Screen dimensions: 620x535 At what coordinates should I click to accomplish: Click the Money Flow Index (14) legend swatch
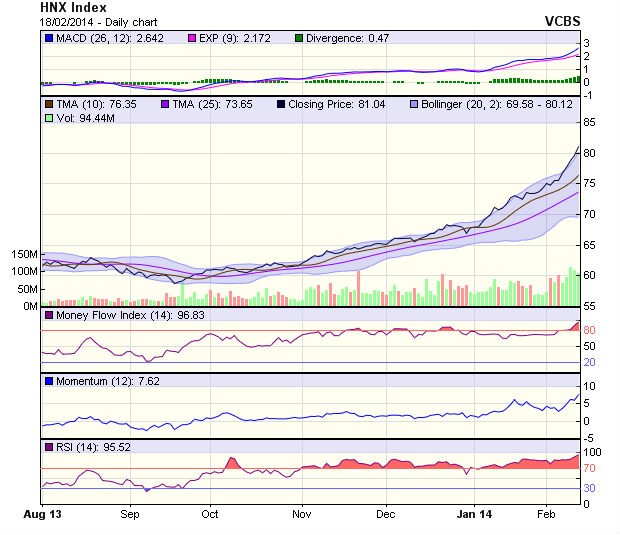click(48, 316)
